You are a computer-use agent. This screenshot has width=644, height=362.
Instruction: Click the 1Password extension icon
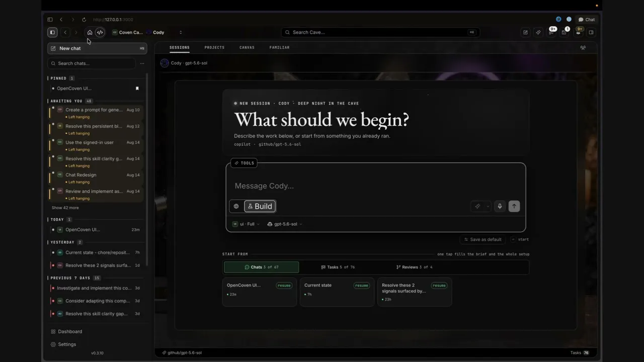click(569, 20)
